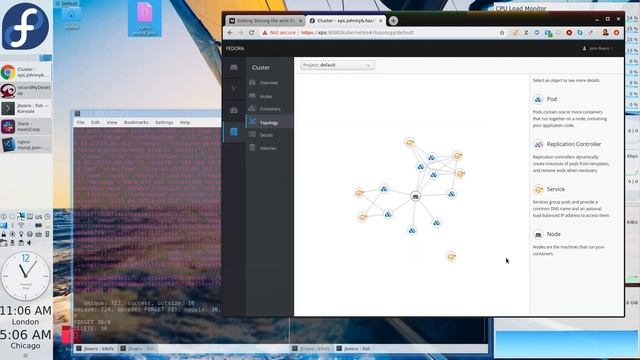Click the volume speaker icon in the system tray

[29, 243]
